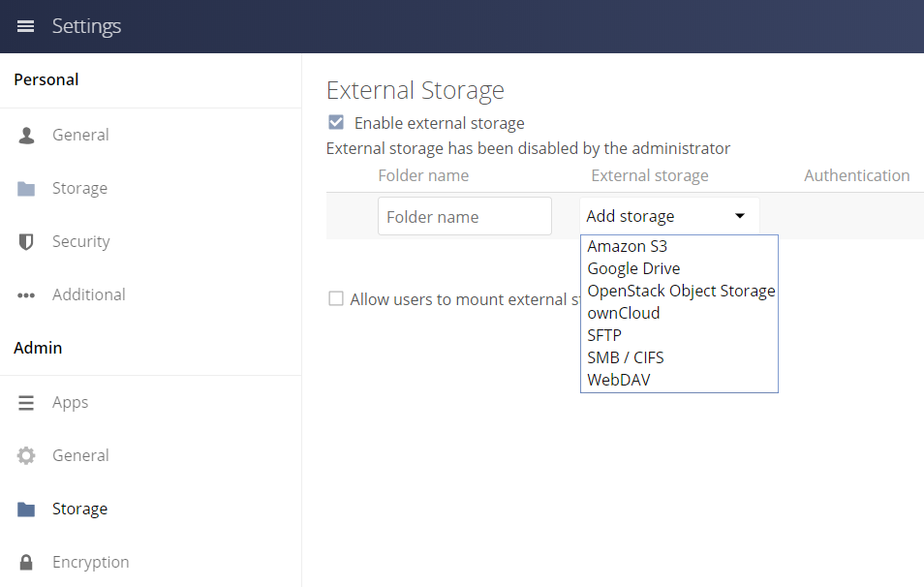Click the folder icon beside personal Storage
924x587 pixels.
pyautogui.click(x=26, y=188)
